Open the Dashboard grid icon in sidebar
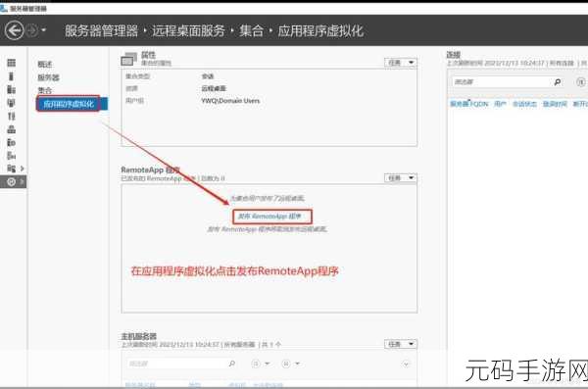The height and width of the screenshot is (389, 588). click(x=11, y=63)
